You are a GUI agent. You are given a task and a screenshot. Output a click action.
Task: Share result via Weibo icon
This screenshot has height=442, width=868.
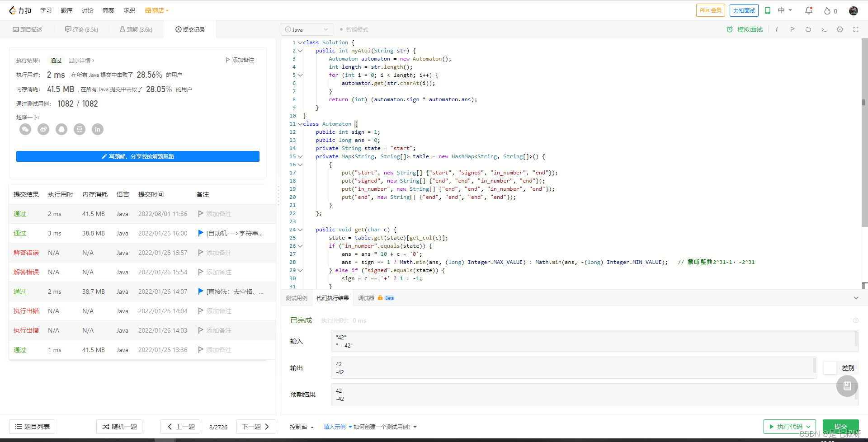point(43,129)
